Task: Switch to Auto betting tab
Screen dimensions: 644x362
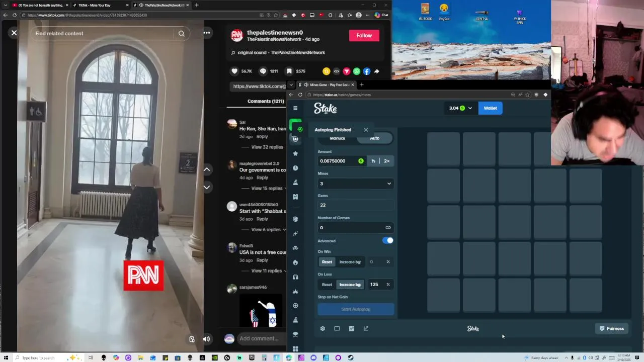Action: click(x=375, y=138)
